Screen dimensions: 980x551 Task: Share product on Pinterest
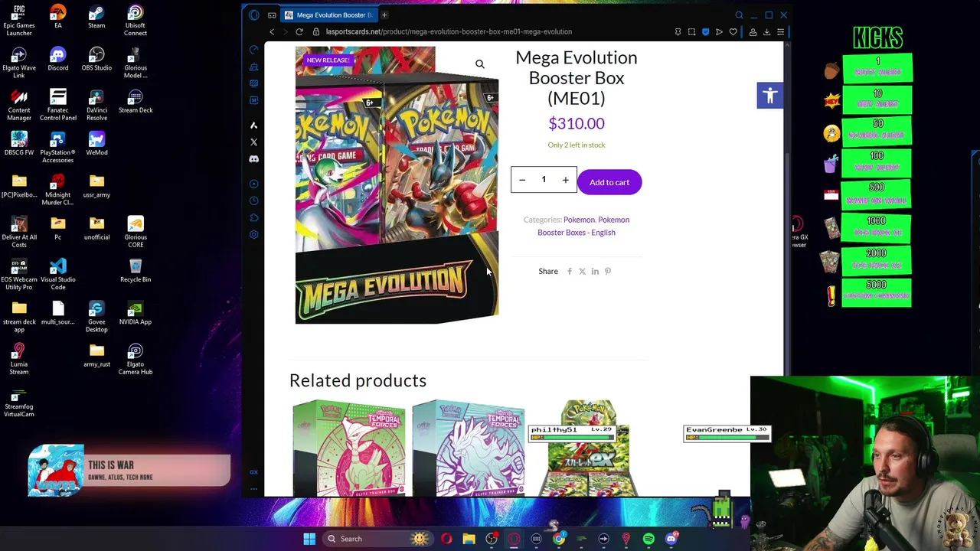pos(608,271)
